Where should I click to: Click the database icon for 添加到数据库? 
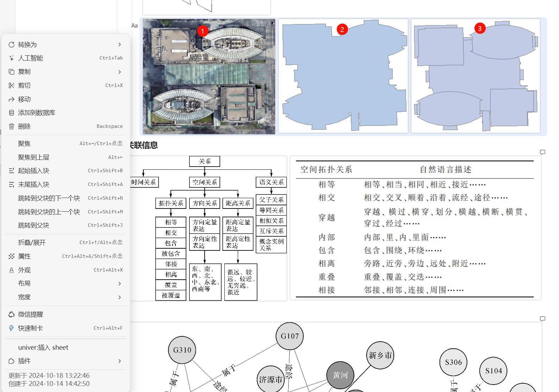click(12, 113)
